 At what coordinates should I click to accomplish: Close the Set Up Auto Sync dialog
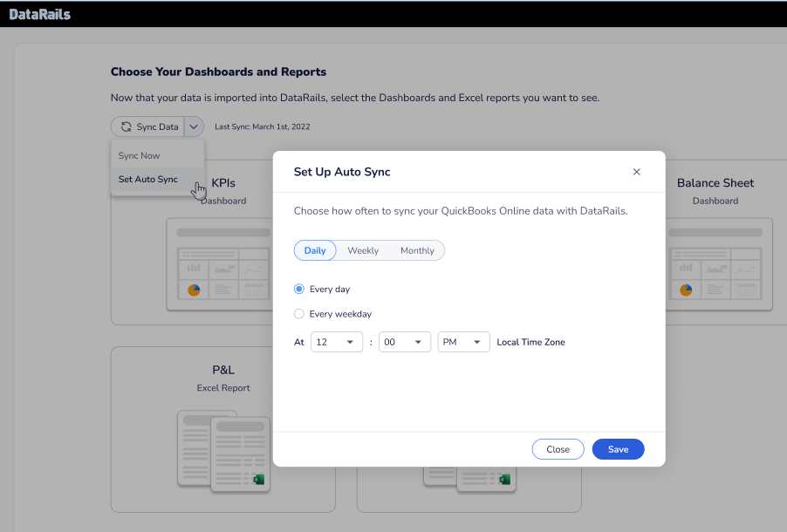tap(636, 172)
